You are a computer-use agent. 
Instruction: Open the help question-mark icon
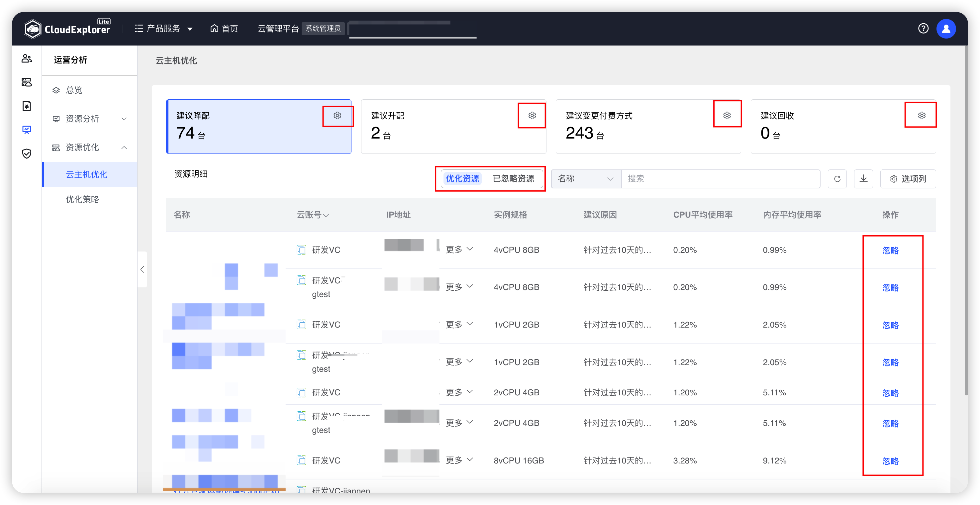pyautogui.click(x=923, y=29)
